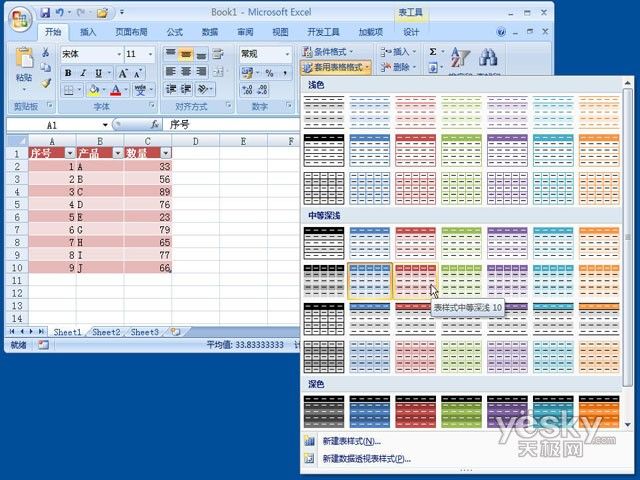Open Find and Select binoculars
This screenshot has height=480, width=640.
[x=487, y=57]
